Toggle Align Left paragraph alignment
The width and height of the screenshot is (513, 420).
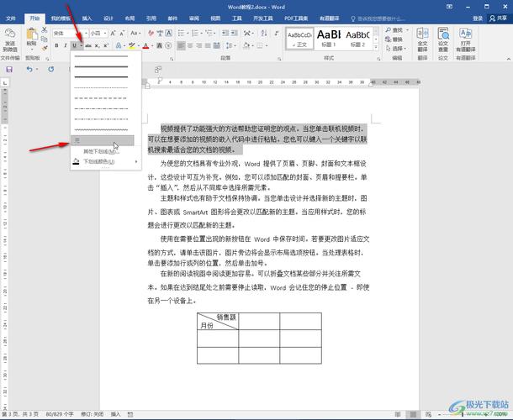pos(181,45)
